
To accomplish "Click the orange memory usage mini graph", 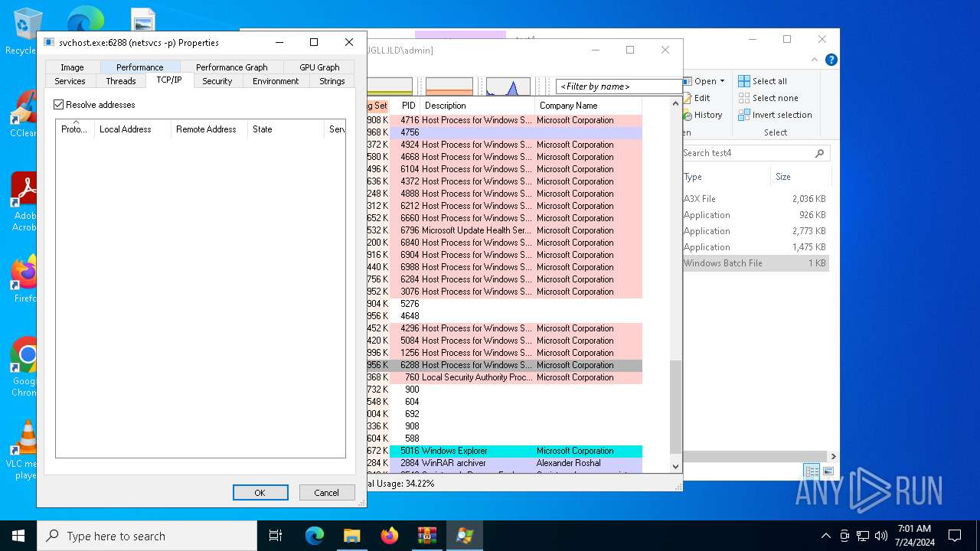I will [x=449, y=86].
